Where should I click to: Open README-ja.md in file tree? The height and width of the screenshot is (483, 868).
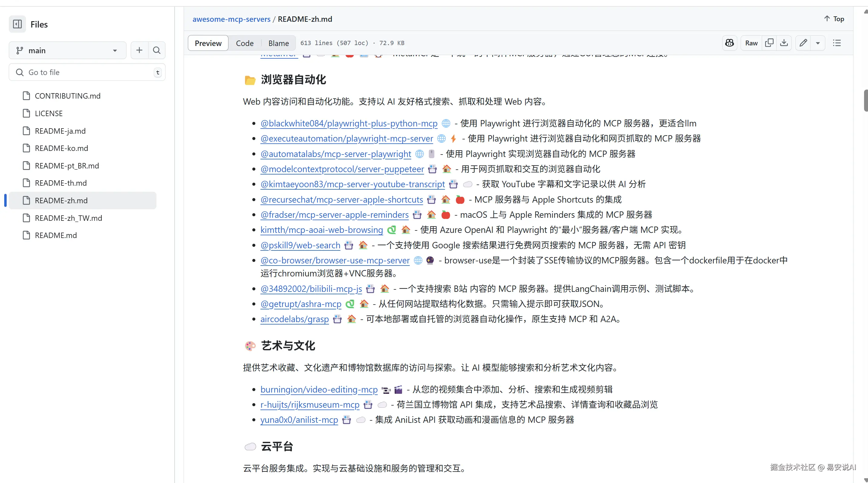tap(60, 131)
